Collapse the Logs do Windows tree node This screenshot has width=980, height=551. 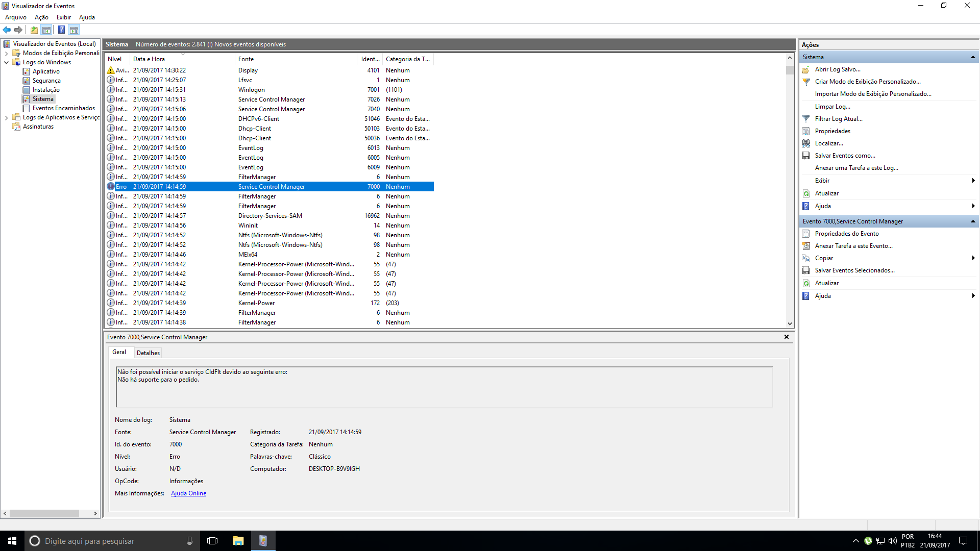(6, 62)
